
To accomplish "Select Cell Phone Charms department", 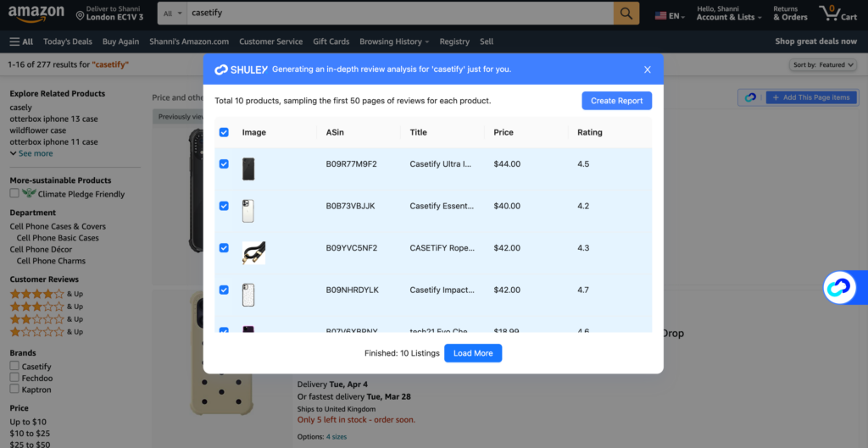I will click(51, 261).
